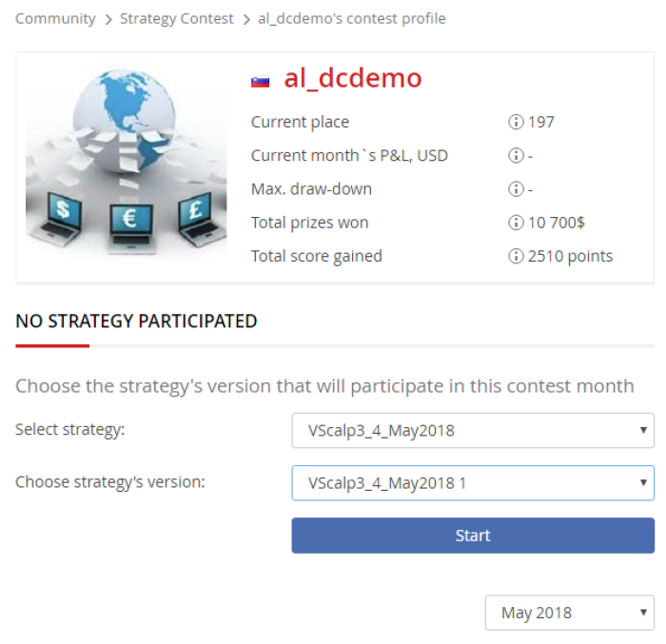Click the Total score gained info icon
This screenshot has width=666, height=644.
pyautogui.click(x=516, y=256)
